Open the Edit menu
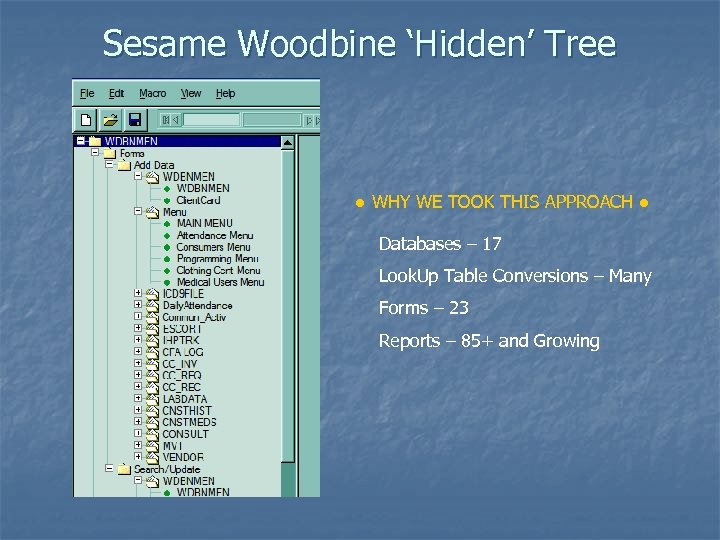720x540 pixels. 116,93
